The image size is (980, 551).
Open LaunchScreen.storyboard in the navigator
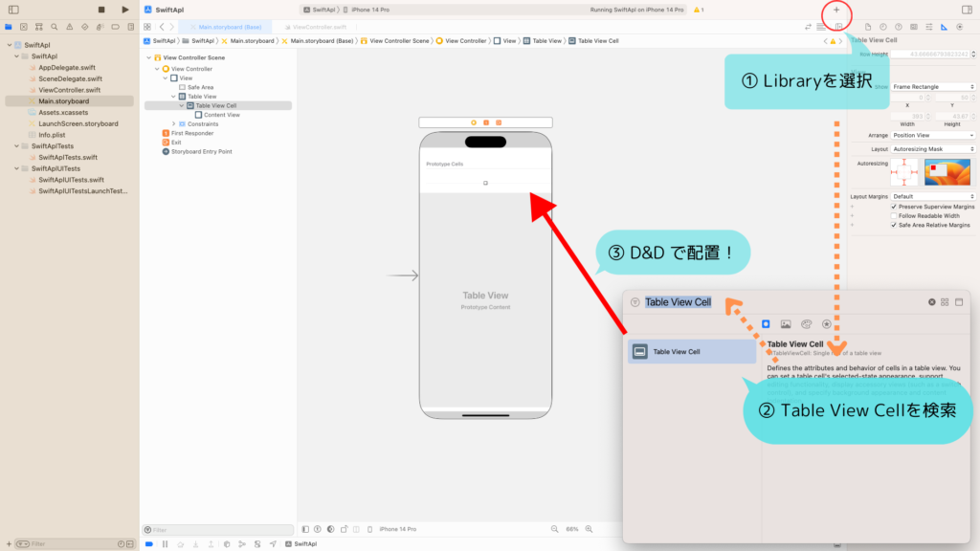[x=78, y=123]
